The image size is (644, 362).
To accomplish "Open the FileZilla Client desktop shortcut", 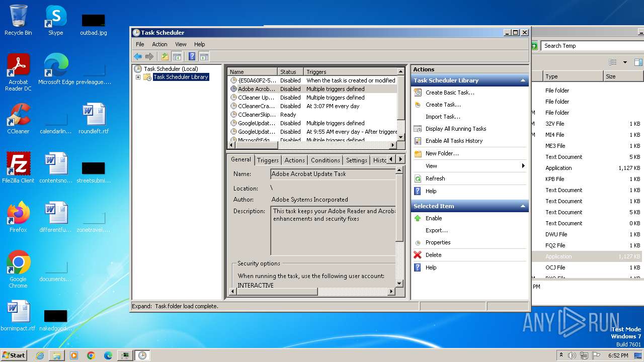I will [18, 168].
